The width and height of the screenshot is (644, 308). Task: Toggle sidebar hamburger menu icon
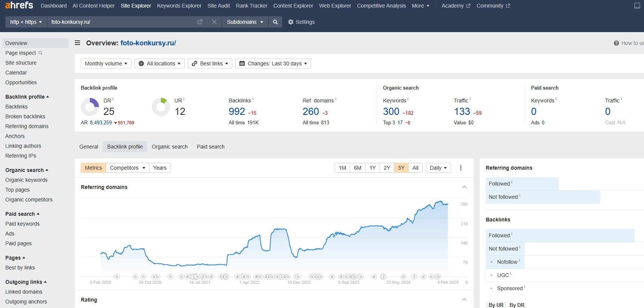coord(77,43)
